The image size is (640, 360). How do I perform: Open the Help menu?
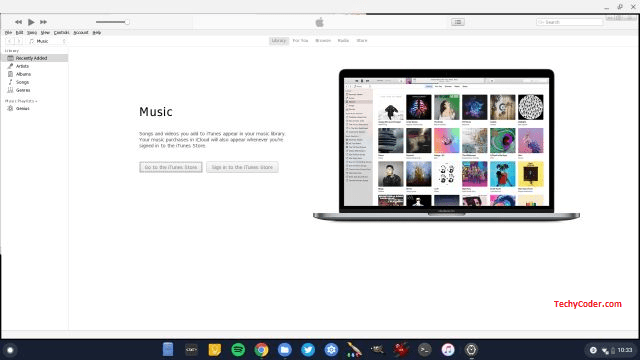(x=97, y=33)
